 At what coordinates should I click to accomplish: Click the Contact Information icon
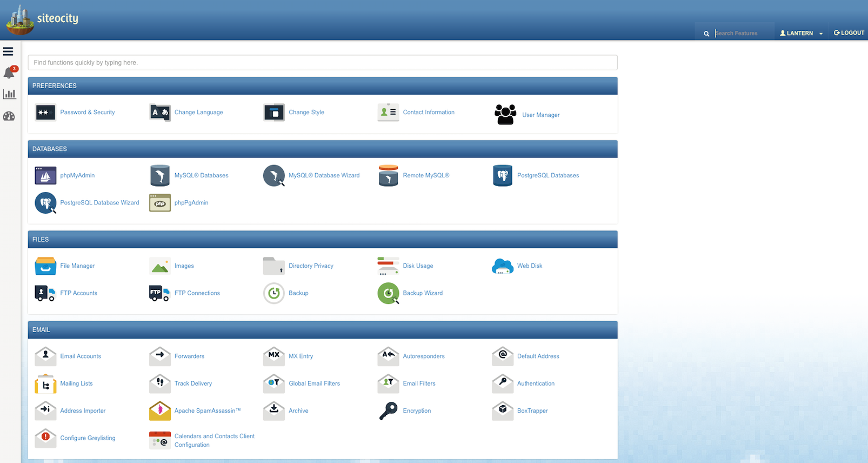tap(388, 113)
